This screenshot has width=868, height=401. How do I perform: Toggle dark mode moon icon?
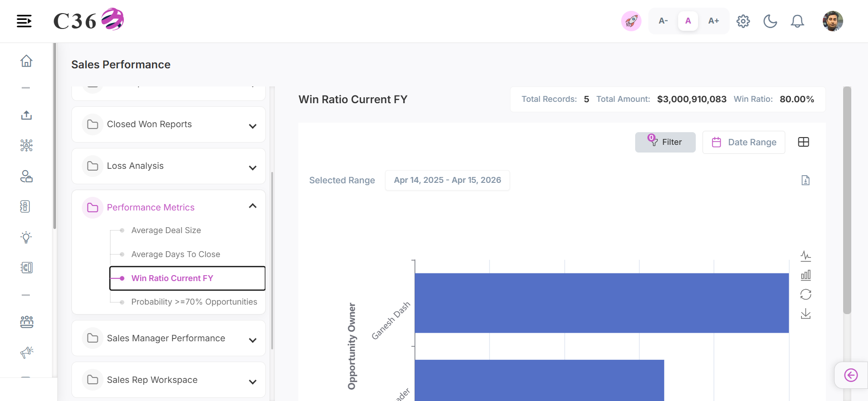click(770, 21)
